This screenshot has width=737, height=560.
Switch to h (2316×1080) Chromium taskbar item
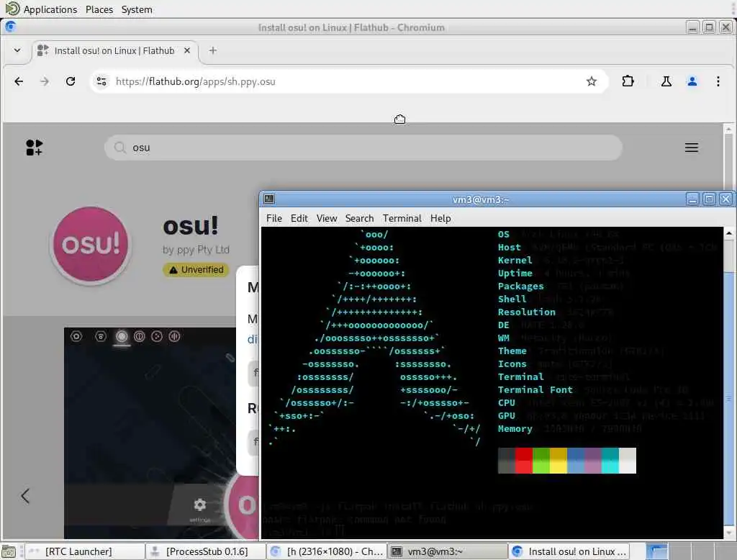coord(327,551)
